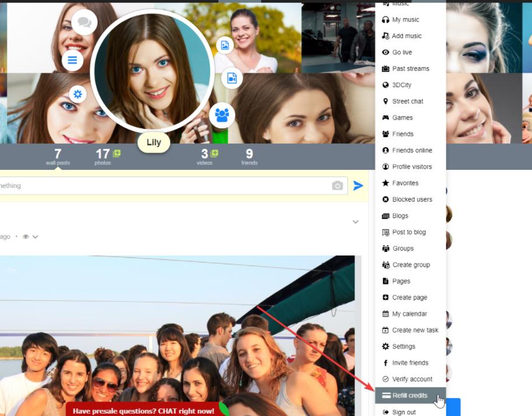Image resolution: width=532 pixels, height=416 pixels.
Task: Click the photo upload icon near avatar
Action: pyautogui.click(x=225, y=45)
